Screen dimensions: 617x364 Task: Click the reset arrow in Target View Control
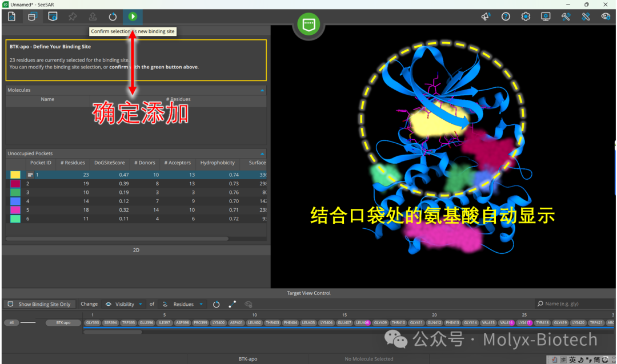(x=217, y=304)
